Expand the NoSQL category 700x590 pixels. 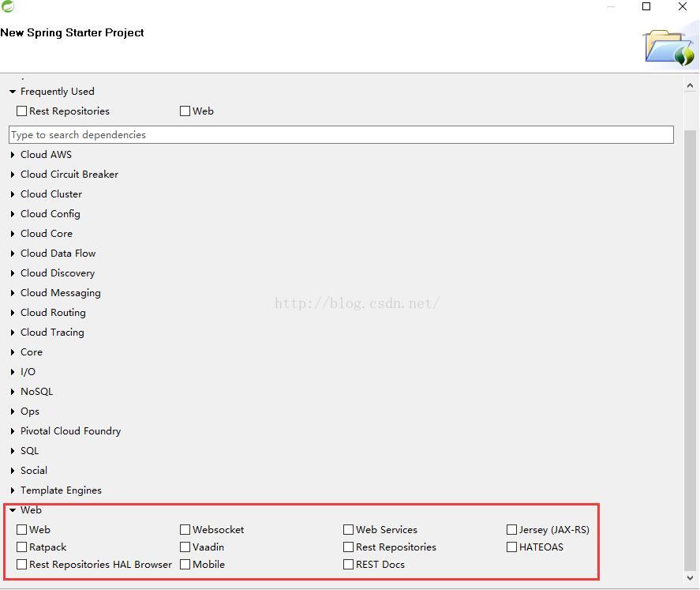[x=13, y=391]
